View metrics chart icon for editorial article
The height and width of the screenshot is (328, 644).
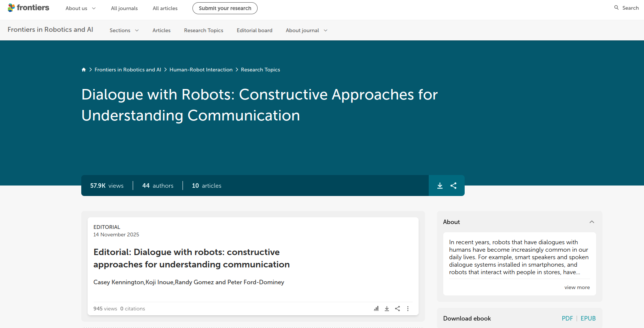pos(376,309)
